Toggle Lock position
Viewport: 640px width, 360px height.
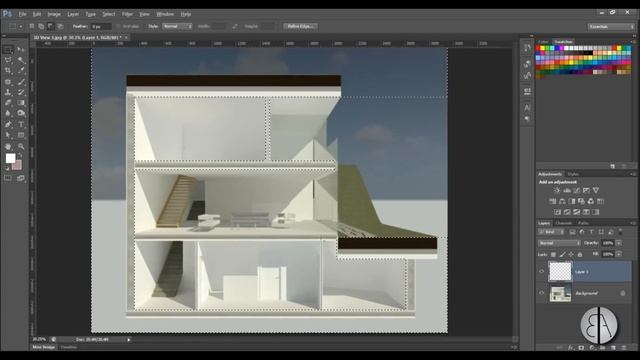click(x=571, y=254)
